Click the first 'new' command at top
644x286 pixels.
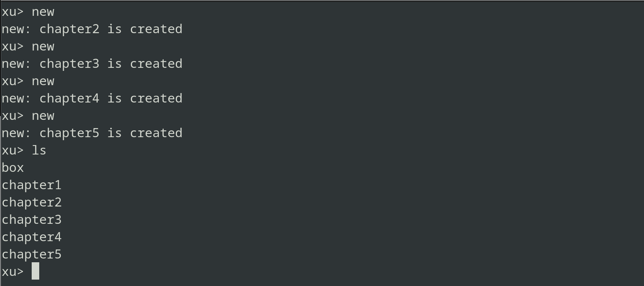click(x=43, y=12)
